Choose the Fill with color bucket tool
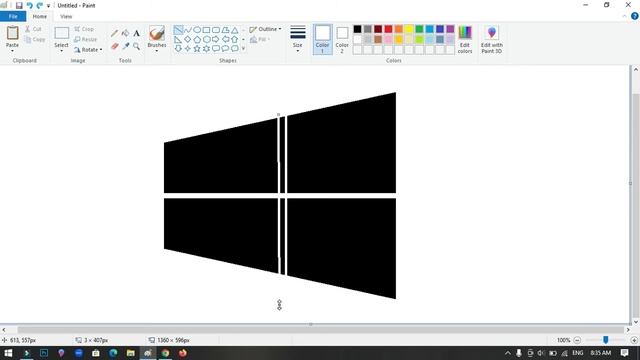 (125, 33)
